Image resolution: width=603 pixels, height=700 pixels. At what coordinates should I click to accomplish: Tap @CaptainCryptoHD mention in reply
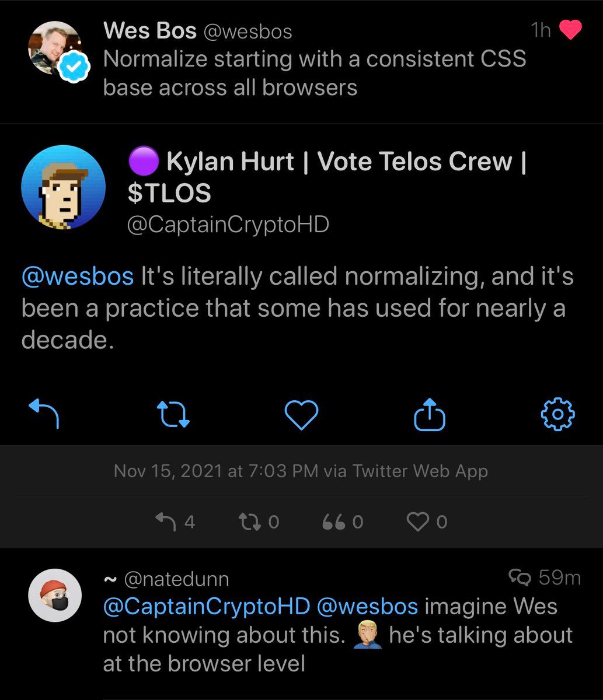click(206, 607)
